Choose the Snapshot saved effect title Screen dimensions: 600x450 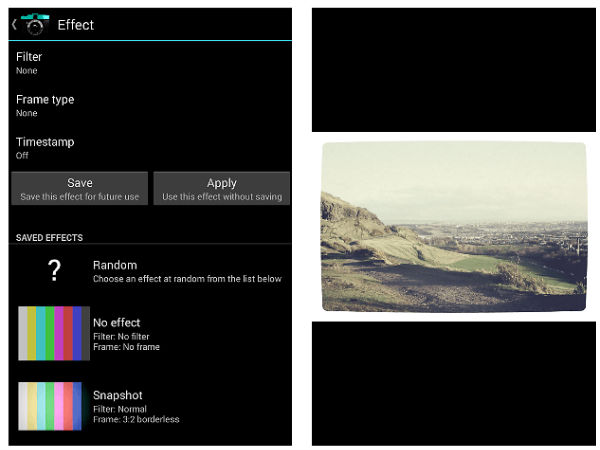coord(118,395)
